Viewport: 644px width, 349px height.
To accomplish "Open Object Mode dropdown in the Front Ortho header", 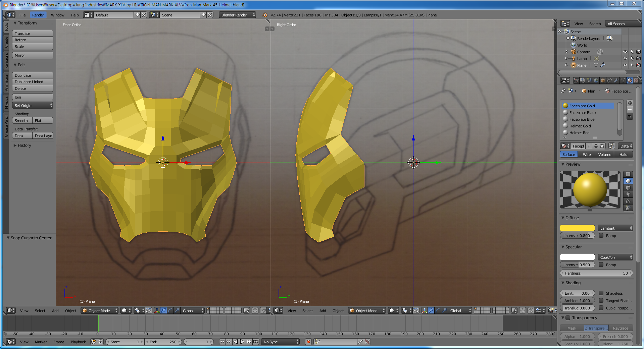I will point(100,310).
